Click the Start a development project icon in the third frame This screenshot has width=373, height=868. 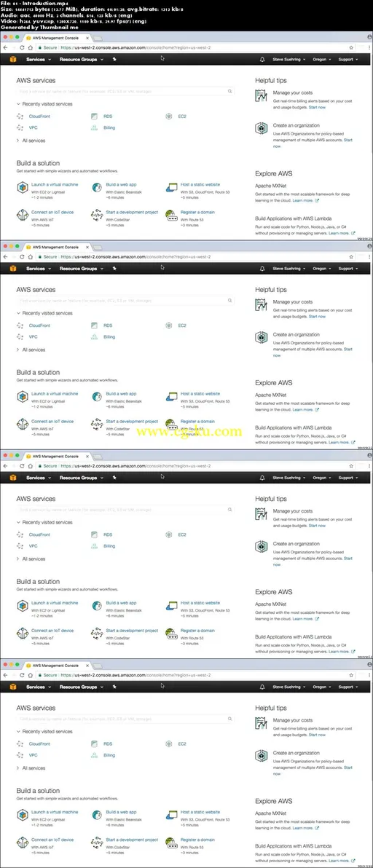(97, 634)
